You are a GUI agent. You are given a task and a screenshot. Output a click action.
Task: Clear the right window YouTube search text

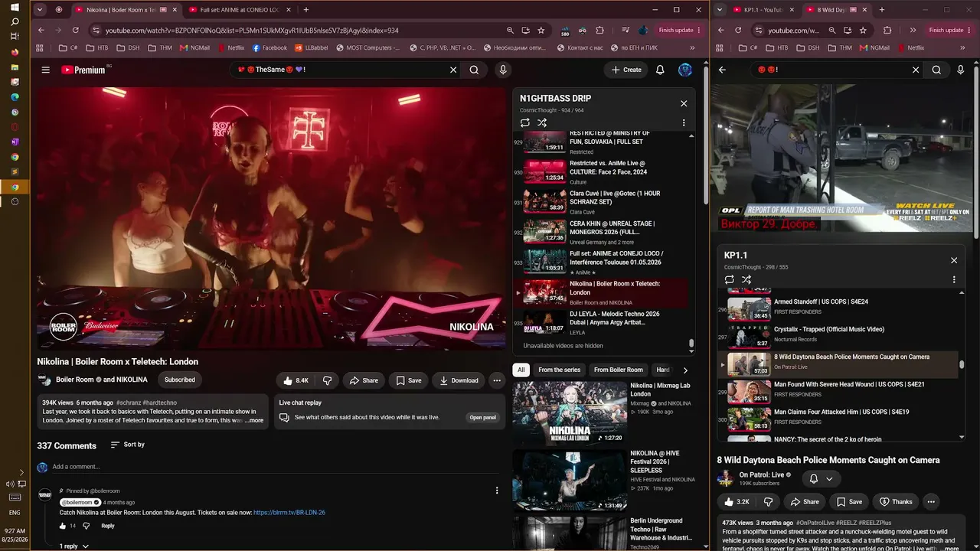[x=916, y=70]
